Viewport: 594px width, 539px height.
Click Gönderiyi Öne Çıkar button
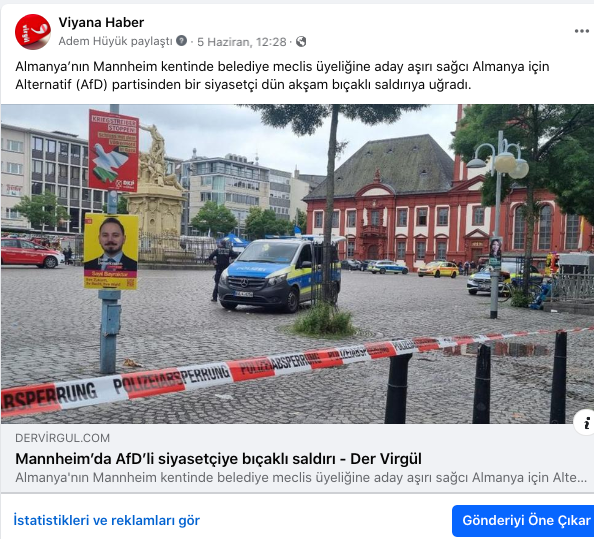pos(523,520)
